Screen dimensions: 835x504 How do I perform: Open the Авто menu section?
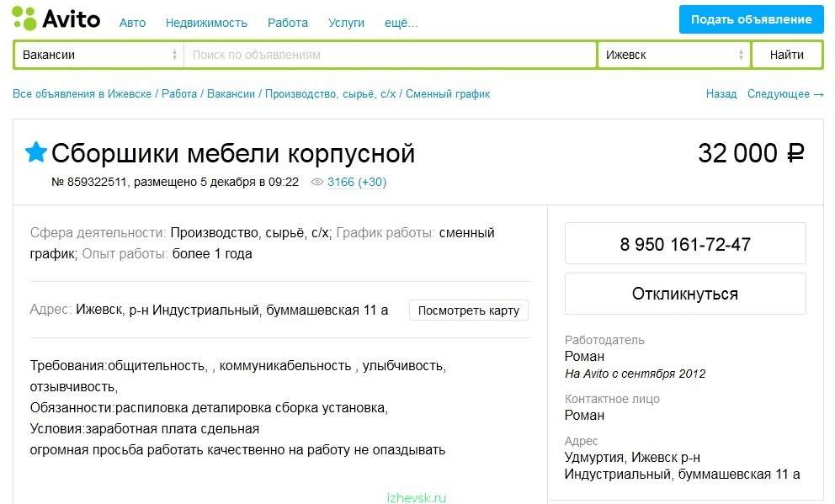pos(132,23)
